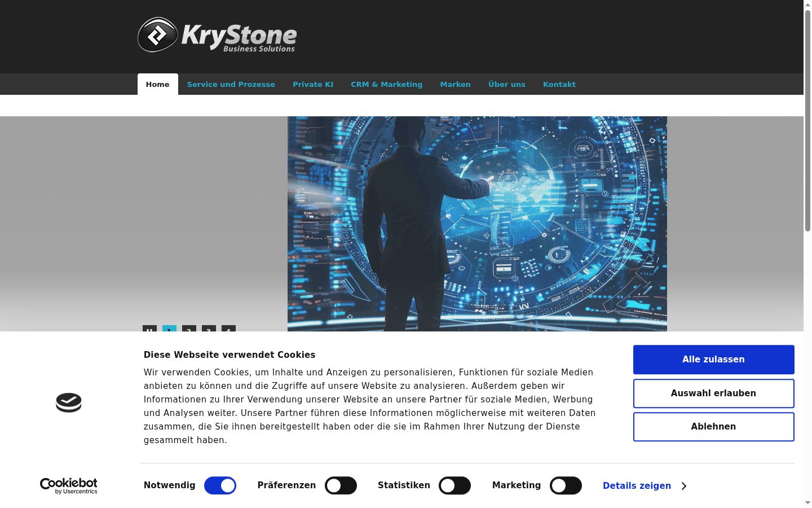Click the Ablehnen button

coord(714,427)
